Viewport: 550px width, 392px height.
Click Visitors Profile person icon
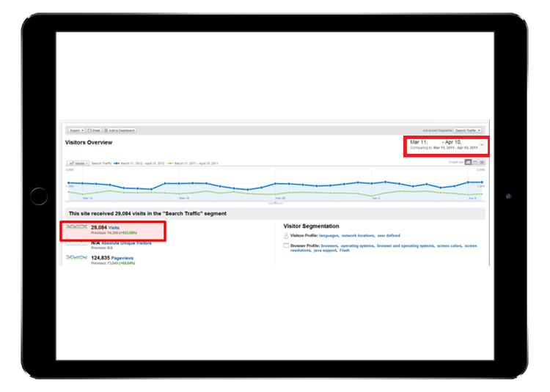point(286,236)
